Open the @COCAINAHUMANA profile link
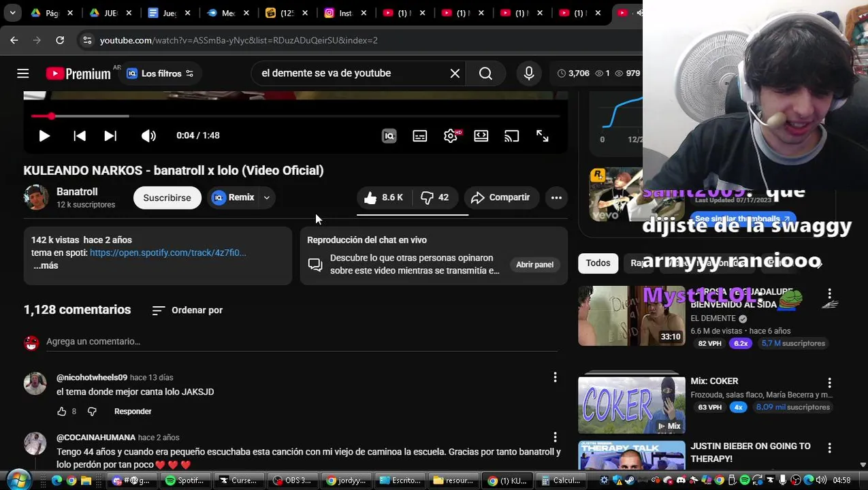This screenshot has height=490, width=868. pyautogui.click(x=96, y=438)
